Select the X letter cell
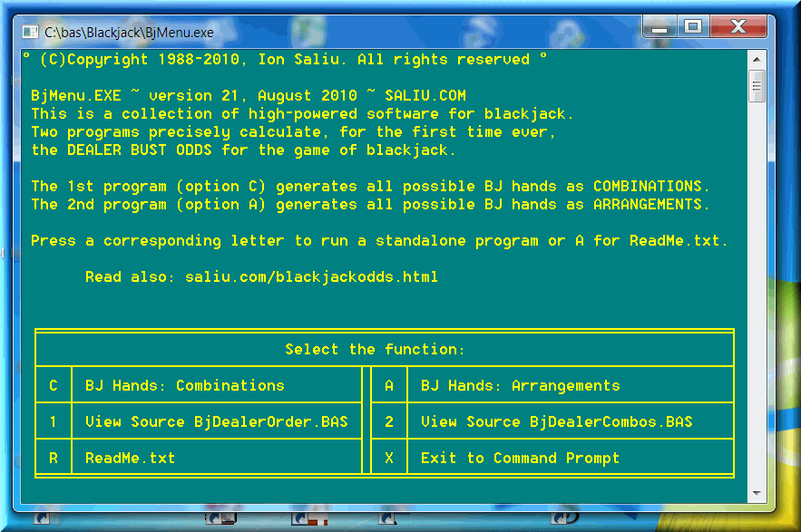Image resolution: width=801 pixels, height=532 pixels. [x=389, y=458]
